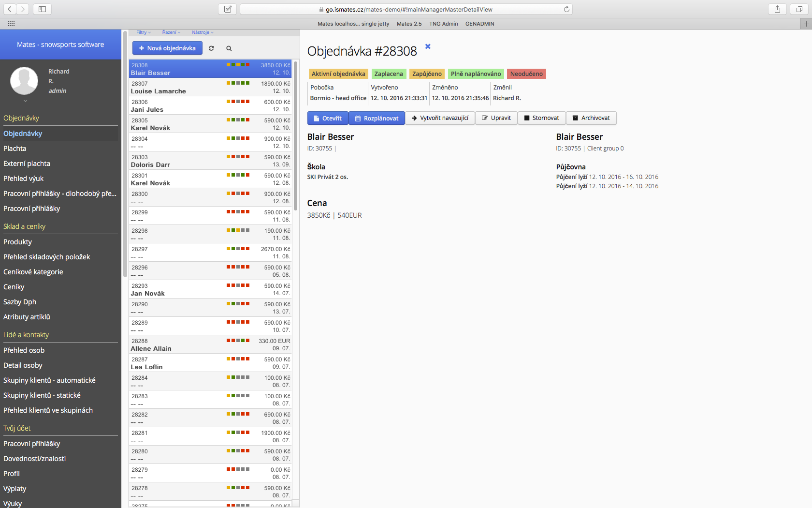
Task: Click the Neodučeno red tag
Action: (526, 74)
